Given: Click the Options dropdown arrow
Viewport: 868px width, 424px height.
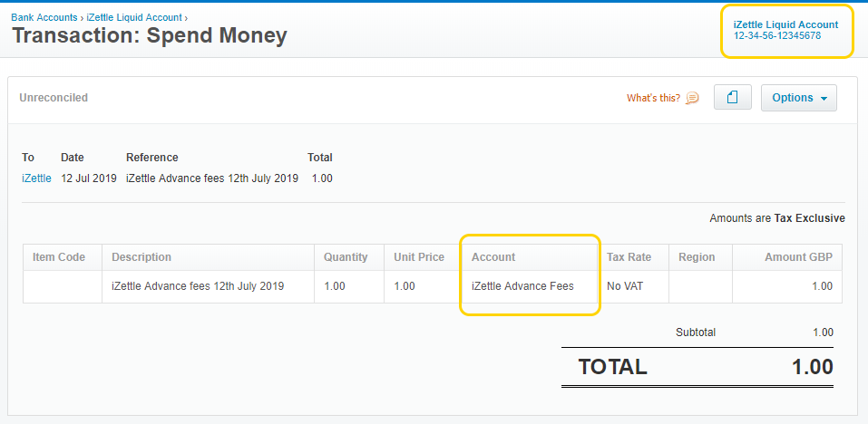Looking at the screenshot, I should coord(824,99).
